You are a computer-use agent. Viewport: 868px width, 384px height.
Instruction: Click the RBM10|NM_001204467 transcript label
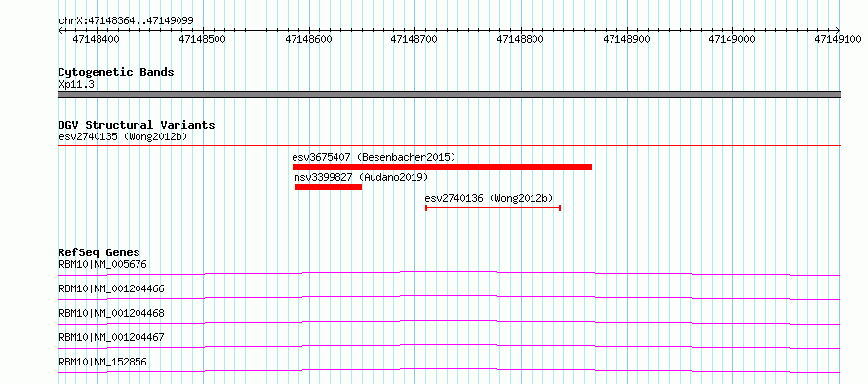(x=111, y=337)
